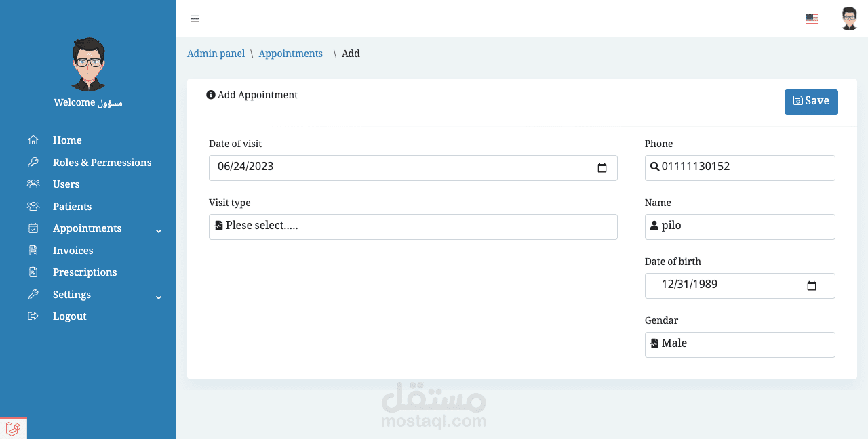Viewport: 868px width, 439px height.
Task: Open the Gendar Male dropdown
Action: (740, 345)
